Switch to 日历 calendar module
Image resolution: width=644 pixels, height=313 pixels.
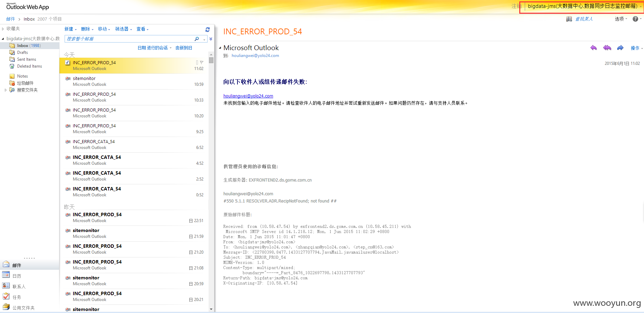(x=30, y=276)
